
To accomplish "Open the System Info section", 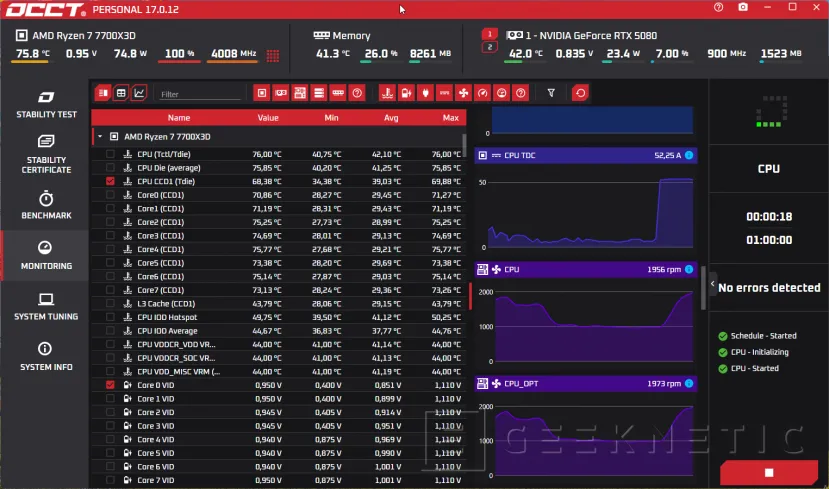I will tap(46, 357).
